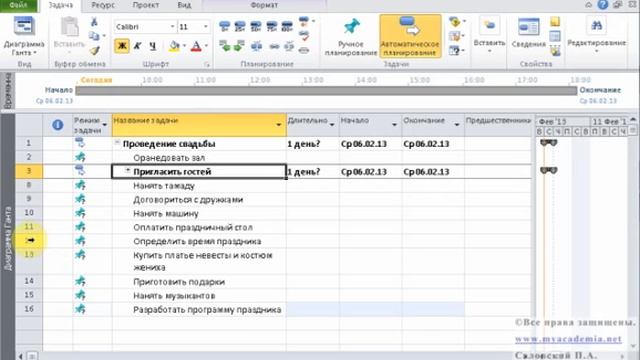640x360 pixels.
Task: Open the Help question mark icon
Action: coord(603,5)
